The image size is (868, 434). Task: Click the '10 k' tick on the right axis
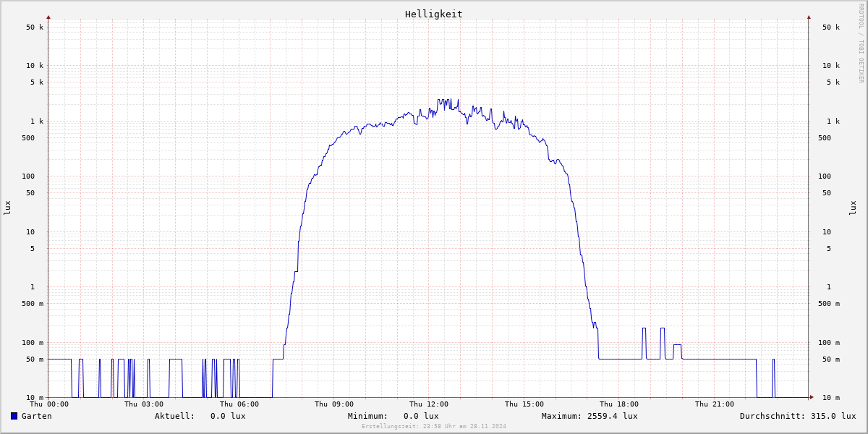[831, 66]
